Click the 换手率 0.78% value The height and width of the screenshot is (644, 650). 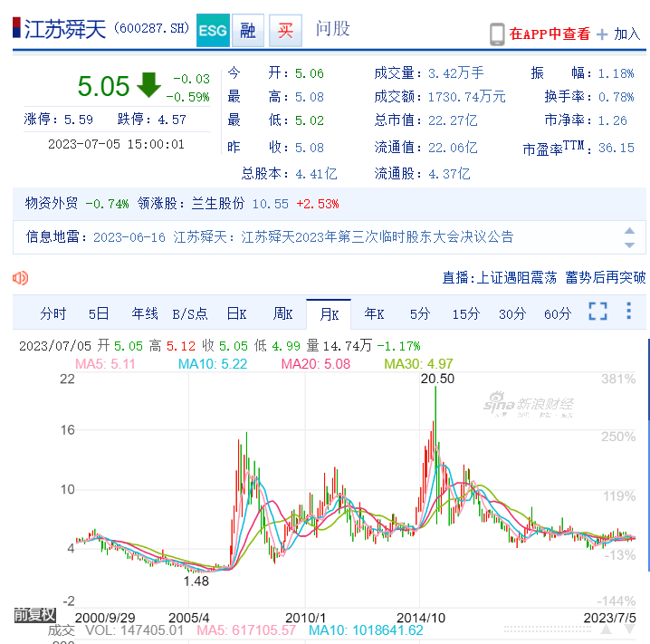tap(616, 97)
